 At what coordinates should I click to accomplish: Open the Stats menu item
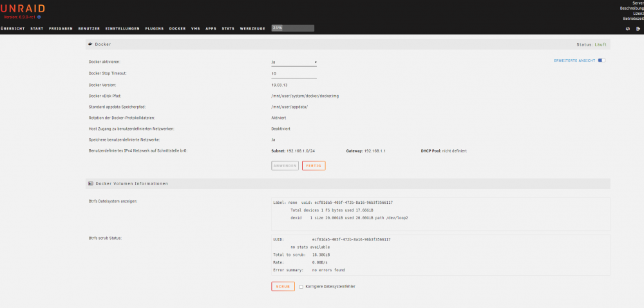[x=228, y=29]
